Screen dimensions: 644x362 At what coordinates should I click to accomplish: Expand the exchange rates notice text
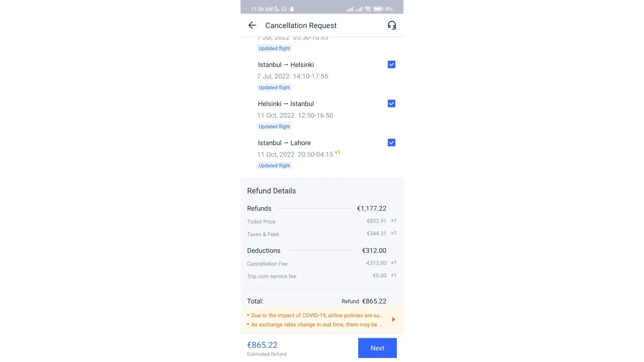pyautogui.click(x=316, y=325)
